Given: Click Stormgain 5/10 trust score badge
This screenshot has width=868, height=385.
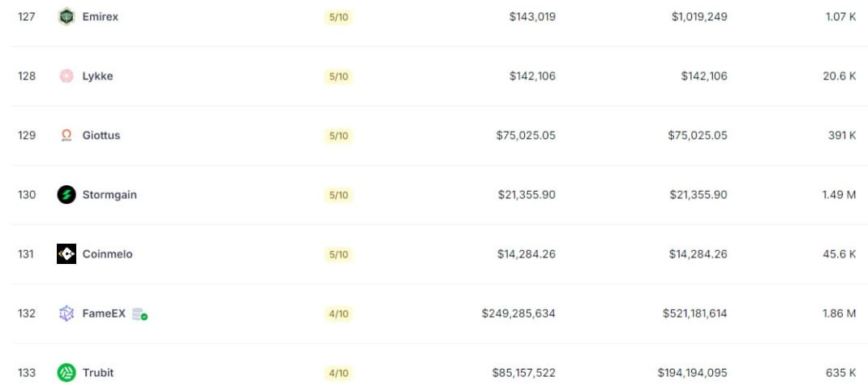Looking at the screenshot, I should coord(338,195).
